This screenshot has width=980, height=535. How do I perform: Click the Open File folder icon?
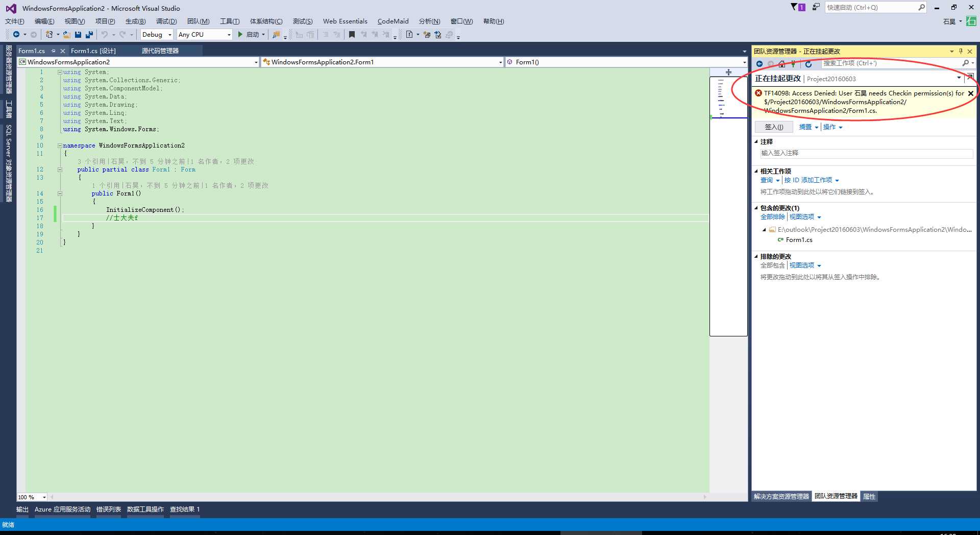click(67, 34)
